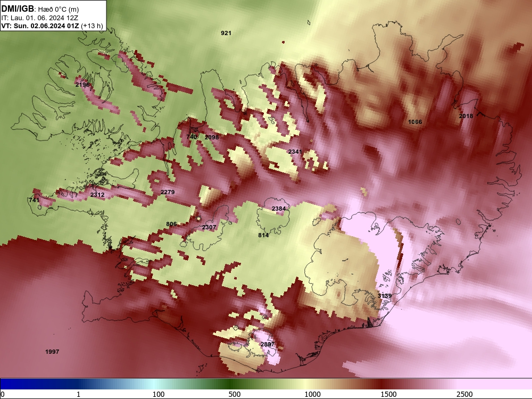Click the 2384 label over the glacier
532x399 pixels.
pyautogui.click(x=279, y=209)
